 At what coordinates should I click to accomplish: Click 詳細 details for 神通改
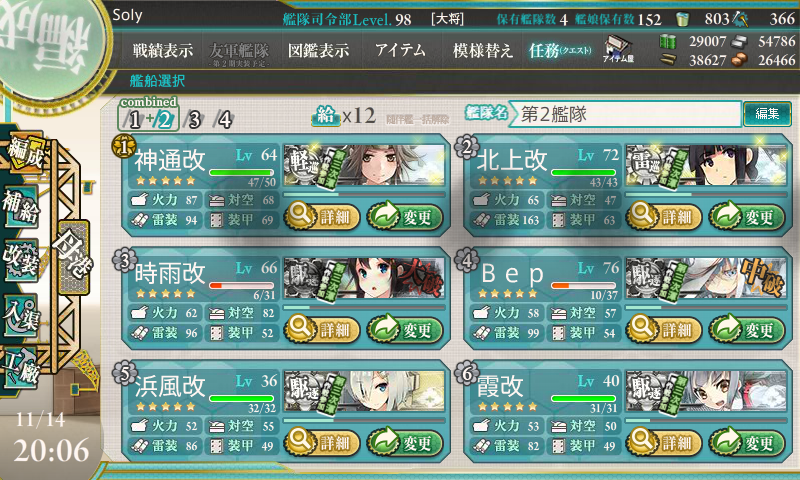pyautogui.click(x=322, y=216)
